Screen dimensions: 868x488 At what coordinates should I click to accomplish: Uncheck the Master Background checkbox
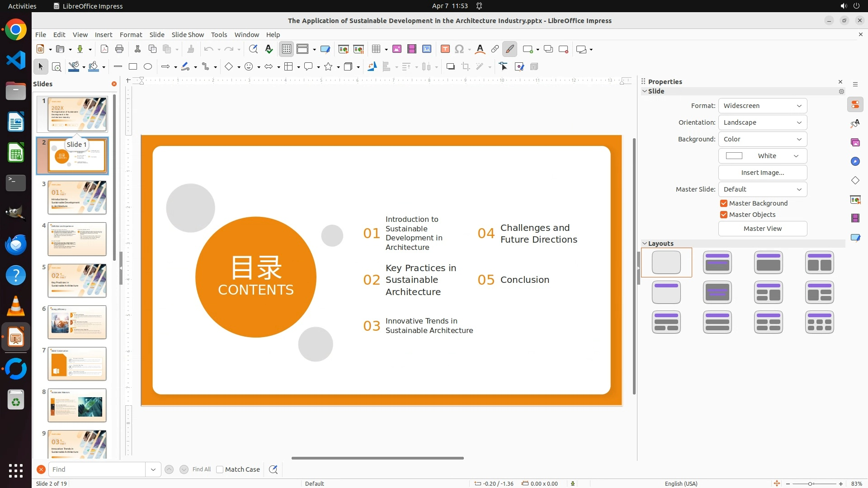724,203
